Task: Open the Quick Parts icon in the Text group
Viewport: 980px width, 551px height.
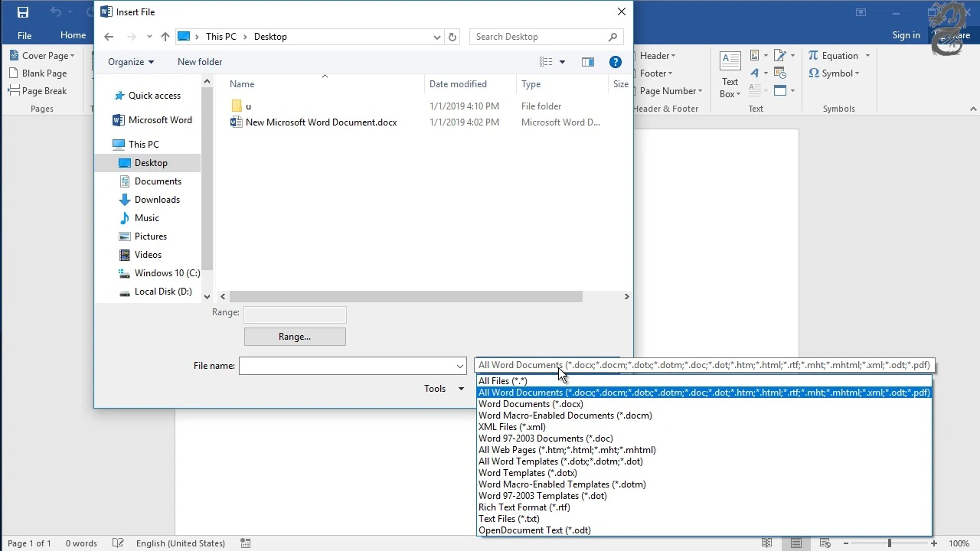Action: (755, 56)
